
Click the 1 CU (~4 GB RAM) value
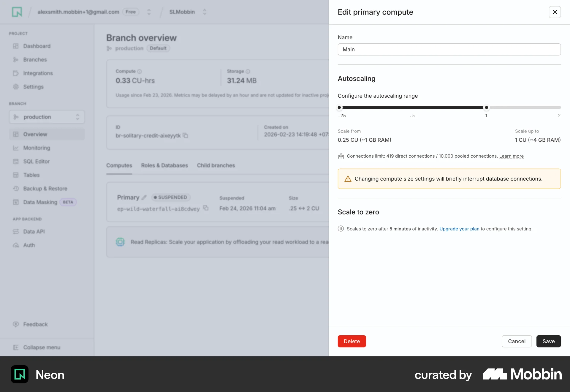pyautogui.click(x=538, y=140)
